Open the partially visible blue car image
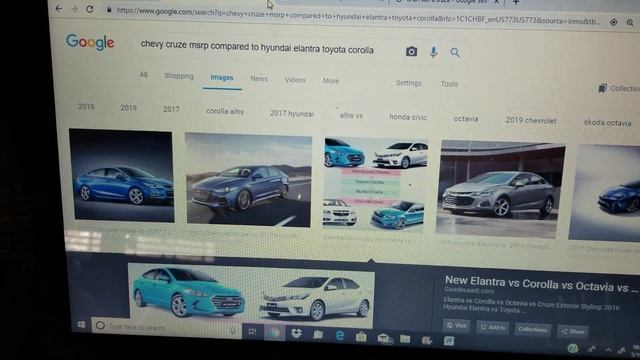Viewport: 640px width, 360px height. (x=605, y=193)
